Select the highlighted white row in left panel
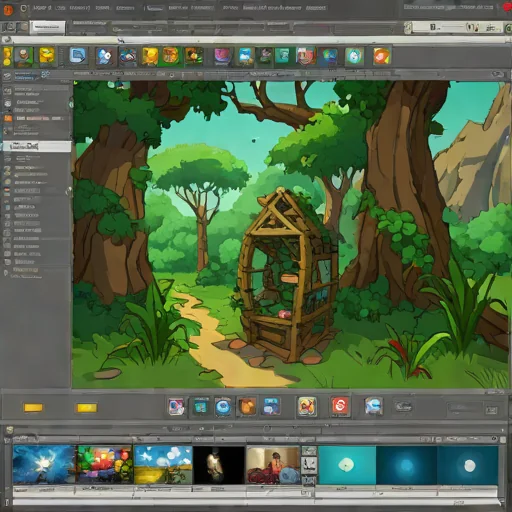 click(37, 146)
